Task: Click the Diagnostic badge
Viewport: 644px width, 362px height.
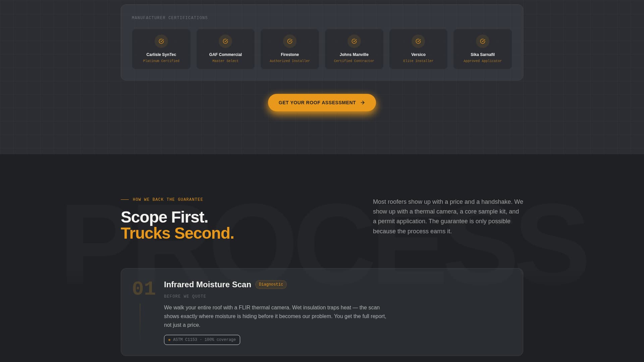Action: pyautogui.click(x=271, y=285)
